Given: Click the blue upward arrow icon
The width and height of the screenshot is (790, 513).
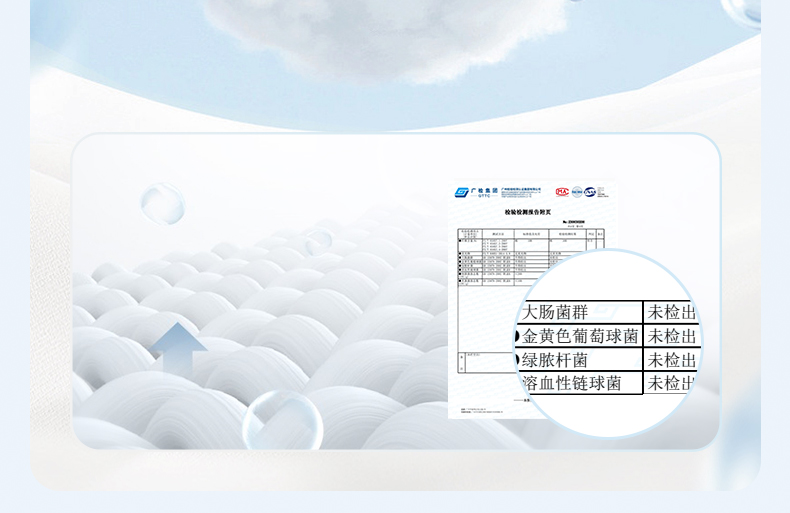Looking at the screenshot, I should (x=177, y=348).
